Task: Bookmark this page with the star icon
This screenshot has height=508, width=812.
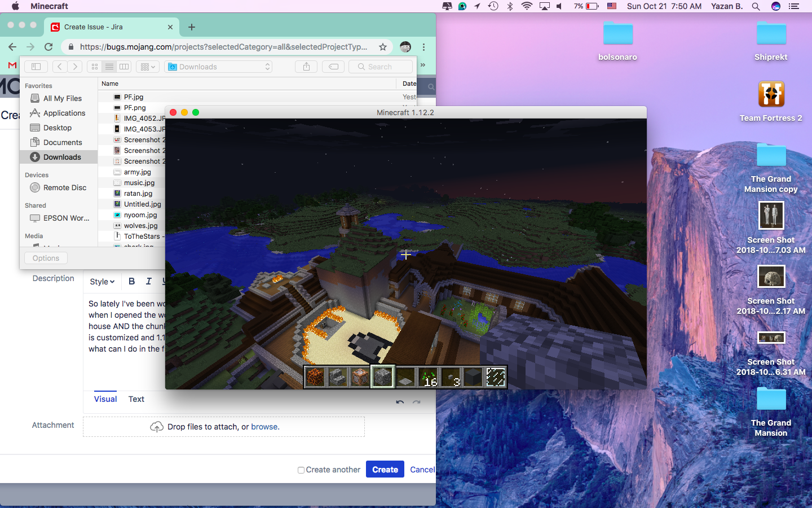Action: [383, 47]
